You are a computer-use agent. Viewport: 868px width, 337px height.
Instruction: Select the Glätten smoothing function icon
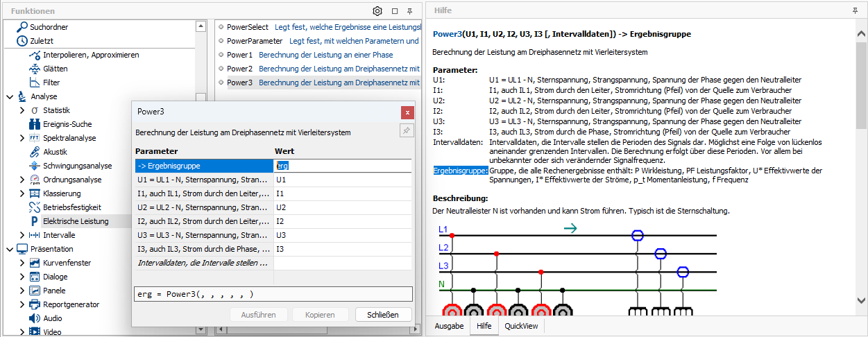pos(35,69)
